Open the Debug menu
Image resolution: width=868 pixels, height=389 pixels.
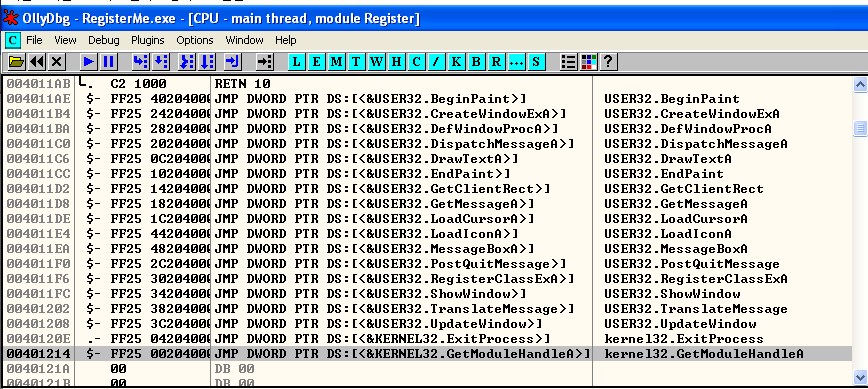coord(104,40)
